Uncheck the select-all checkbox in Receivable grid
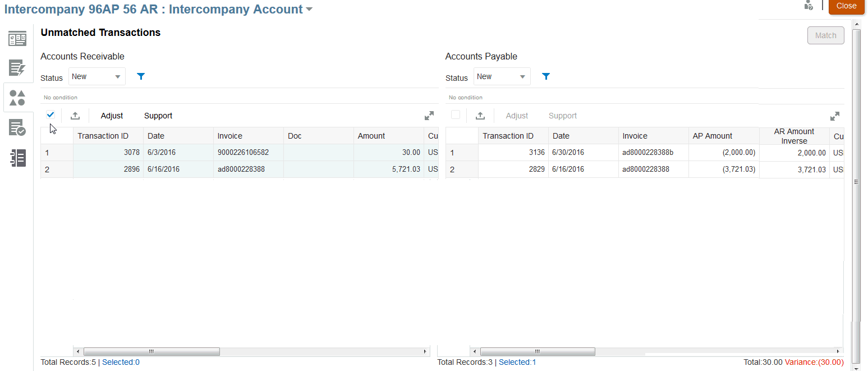 tap(50, 114)
